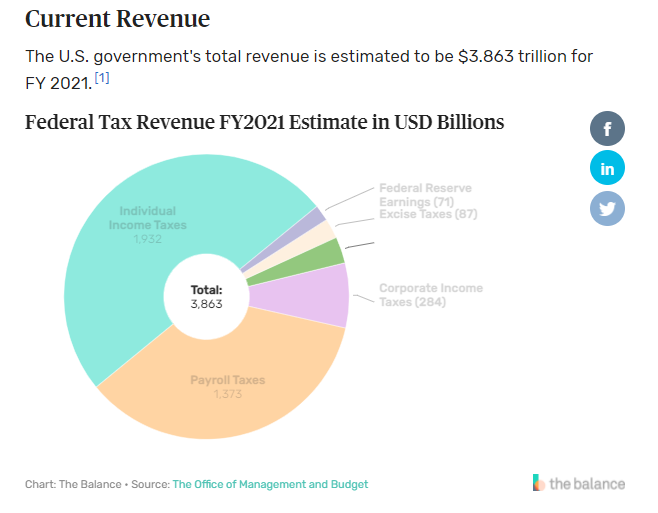The width and height of the screenshot is (658, 513).
Task: Click the Excise Taxes (87) label
Action: [x=428, y=214]
